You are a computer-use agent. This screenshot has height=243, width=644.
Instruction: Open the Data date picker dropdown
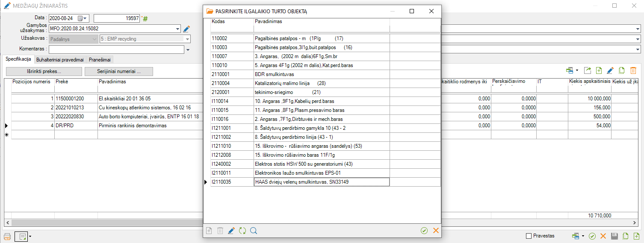click(x=85, y=18)
